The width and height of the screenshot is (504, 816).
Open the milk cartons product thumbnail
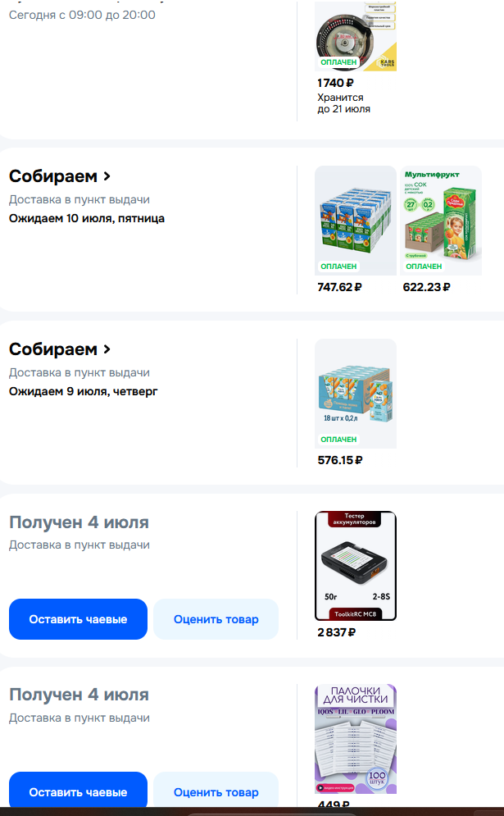pyautogui.click(x=356, y=221)
